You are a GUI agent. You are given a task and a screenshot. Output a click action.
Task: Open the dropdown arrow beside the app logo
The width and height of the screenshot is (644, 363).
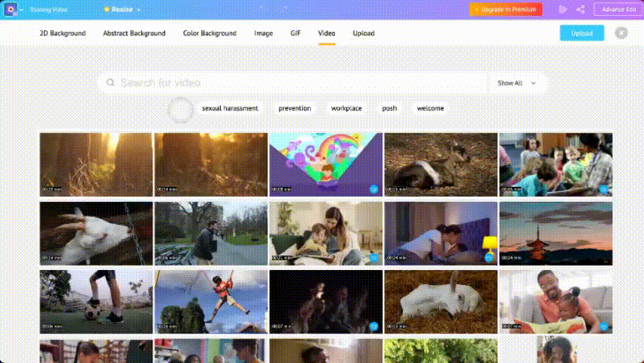(21, 10)
